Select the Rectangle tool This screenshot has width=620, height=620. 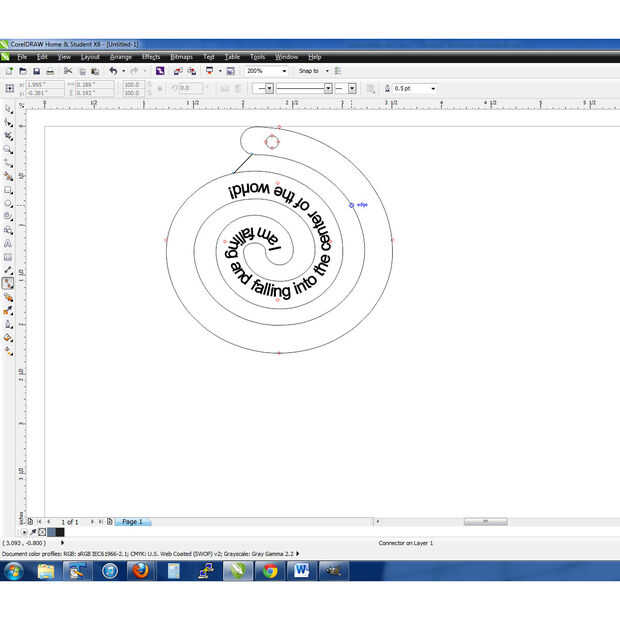click(x=8, y=191)
